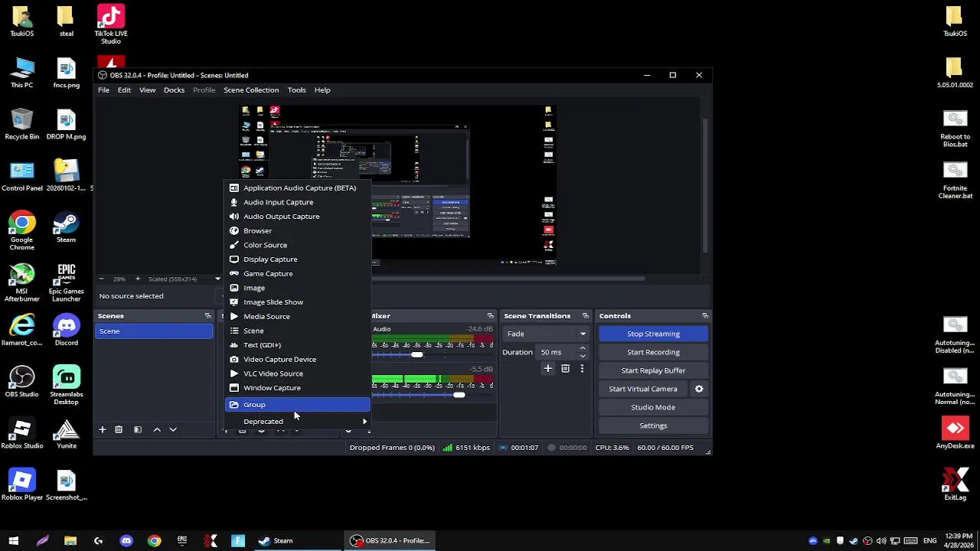Viewport: 980px width, 551px height.
Task: Select AnyDesk.exe desktop icon
Action: pyautogui.click(x=955, y=433)
